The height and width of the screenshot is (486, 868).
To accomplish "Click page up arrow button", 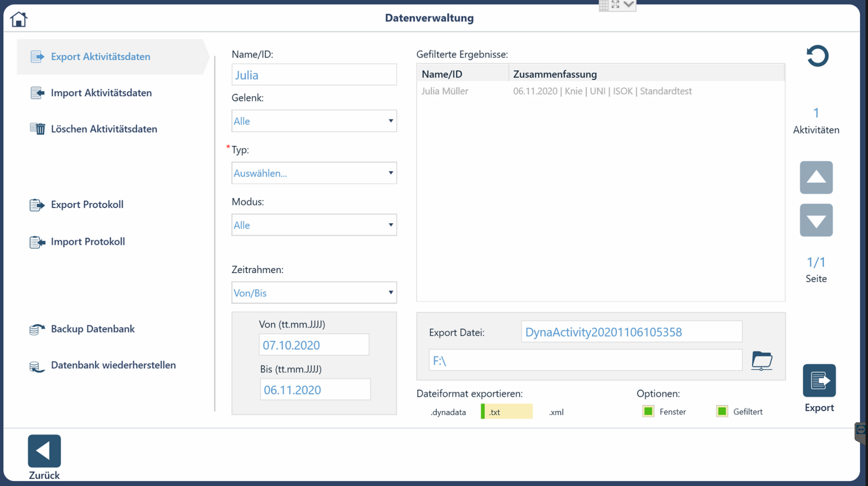I will click(x=816, y=178).
